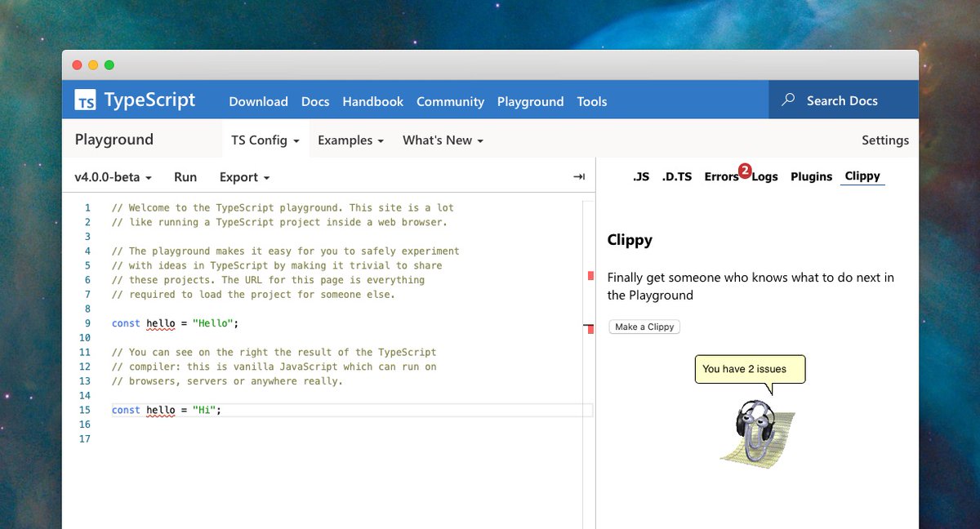
Task: Open the Download nav item
Action: coord(258,101)
